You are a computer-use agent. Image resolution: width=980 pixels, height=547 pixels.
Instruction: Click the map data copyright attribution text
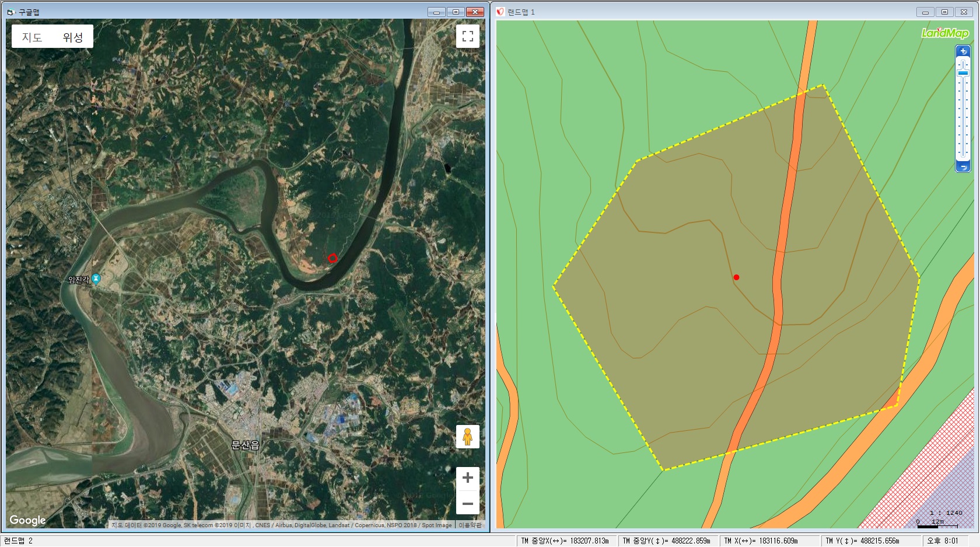tap(282, 525)
